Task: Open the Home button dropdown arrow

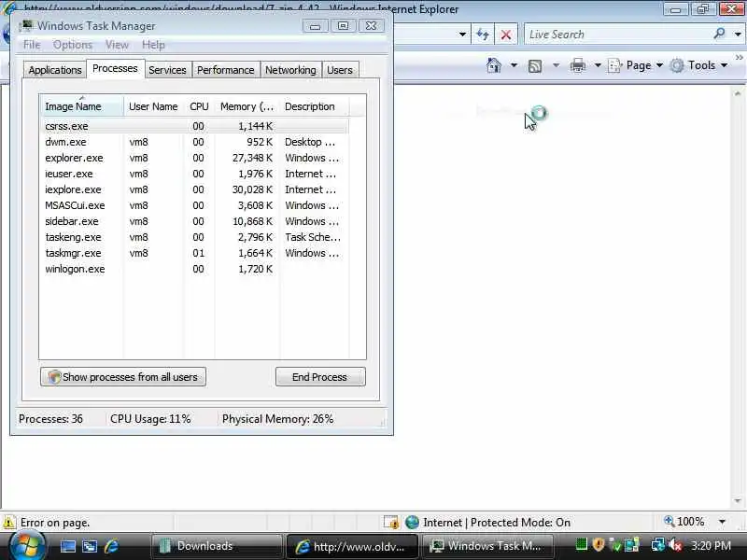Action: (x=514, y=65)
